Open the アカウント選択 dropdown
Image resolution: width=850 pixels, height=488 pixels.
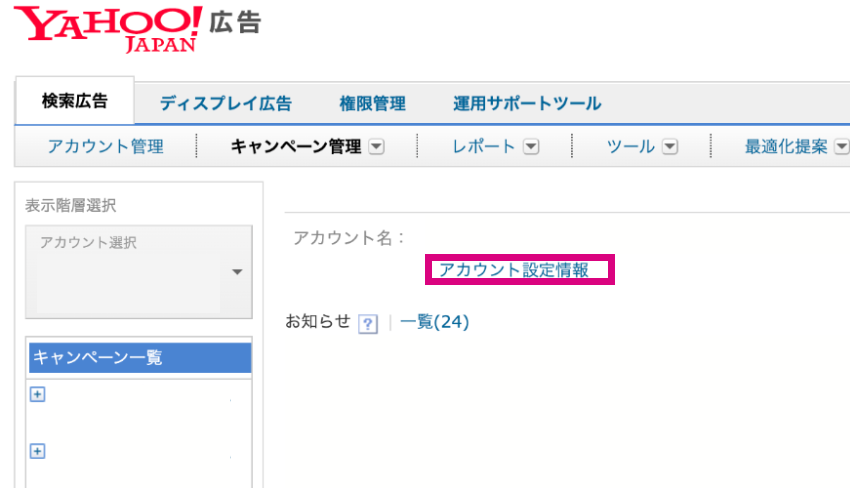(139, 272)
